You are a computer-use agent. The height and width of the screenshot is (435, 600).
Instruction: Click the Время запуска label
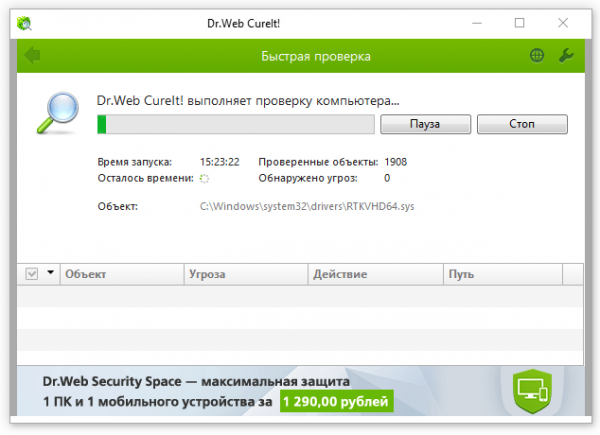135,162
